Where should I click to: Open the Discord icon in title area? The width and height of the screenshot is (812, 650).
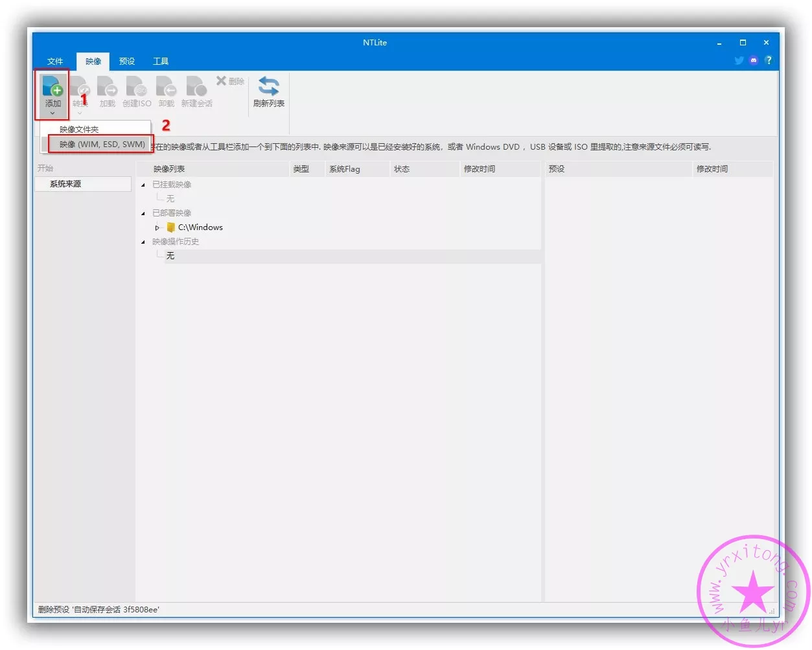click(754, 60)
